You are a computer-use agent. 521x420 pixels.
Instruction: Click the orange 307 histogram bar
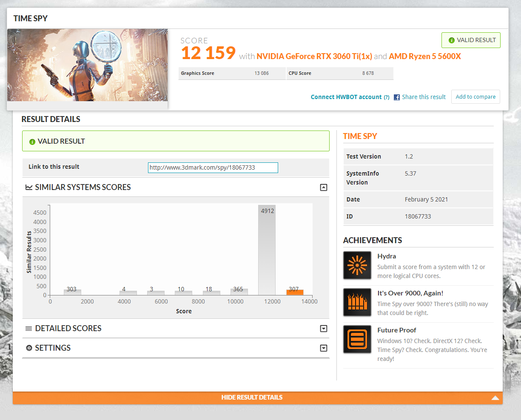pyautogui.click(x=295, y=292)
